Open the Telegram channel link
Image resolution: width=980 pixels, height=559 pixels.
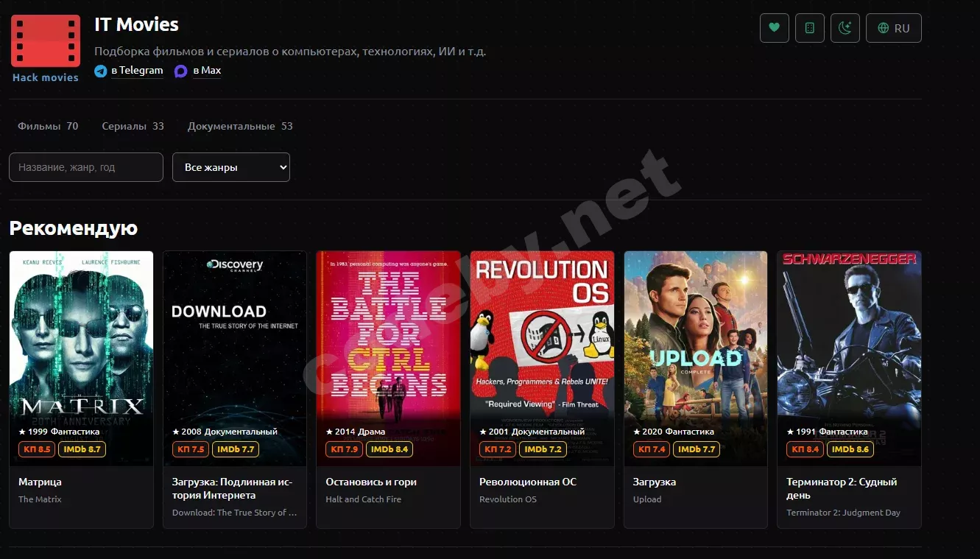(x=137, y=71)
